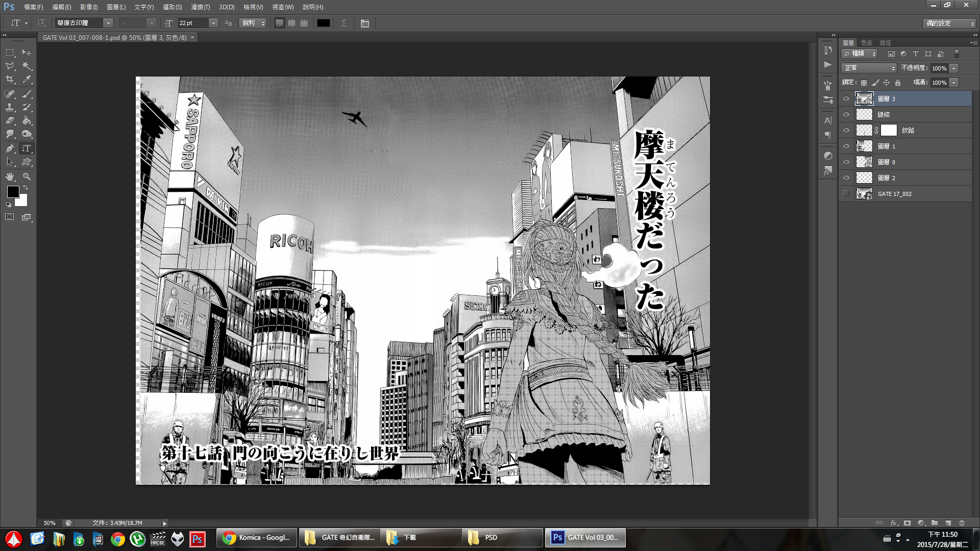
Task: Hide the 圖層 1 layer
Action: point(846,146)
